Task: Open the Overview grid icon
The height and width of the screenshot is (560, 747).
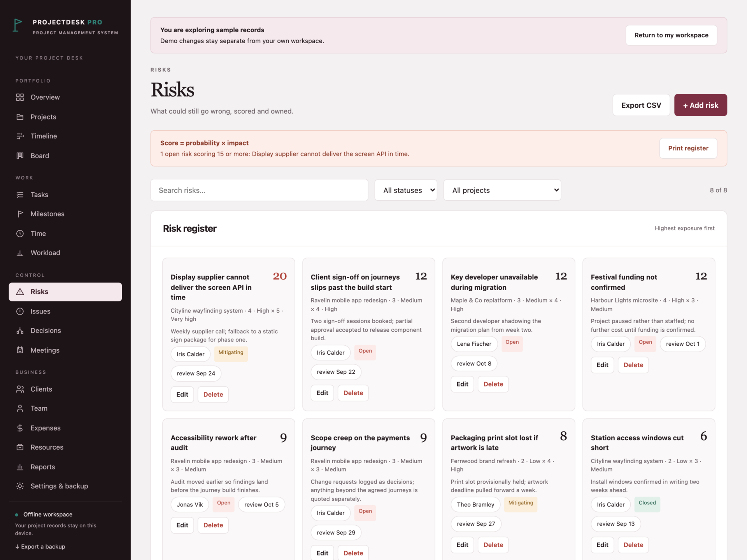Action: (x=20, y=97)
